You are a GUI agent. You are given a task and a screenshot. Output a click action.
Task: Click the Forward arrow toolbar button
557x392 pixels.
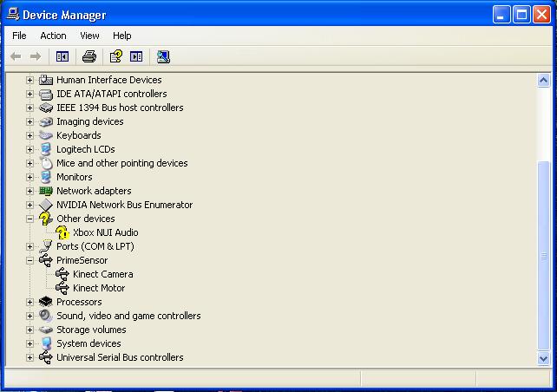[x=36, y=56]
